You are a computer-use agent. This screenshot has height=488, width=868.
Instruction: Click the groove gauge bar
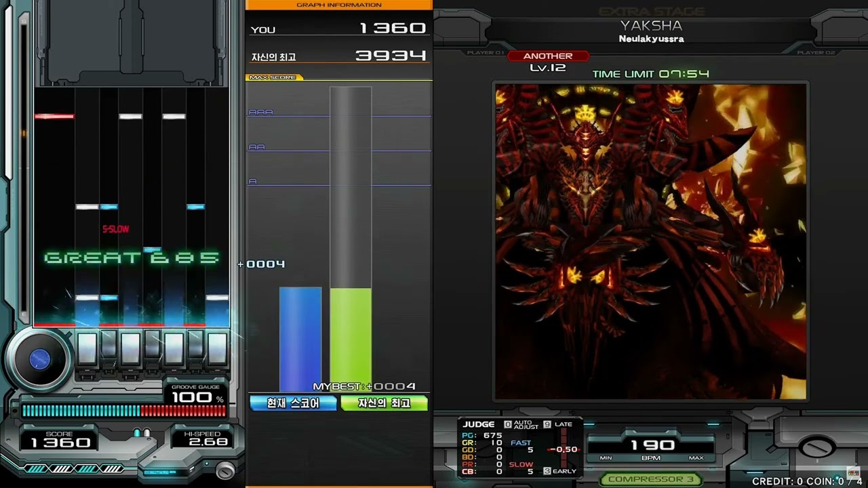[124, 411]
